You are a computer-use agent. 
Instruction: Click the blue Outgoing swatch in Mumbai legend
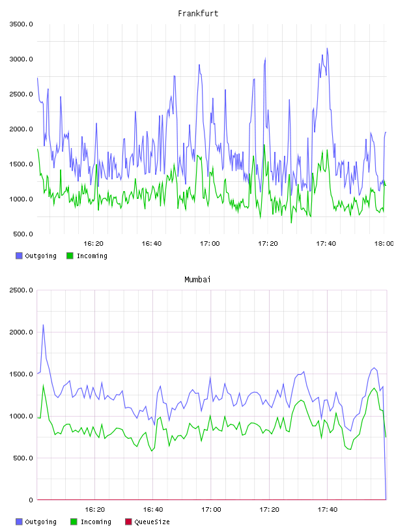pos(19,522)
